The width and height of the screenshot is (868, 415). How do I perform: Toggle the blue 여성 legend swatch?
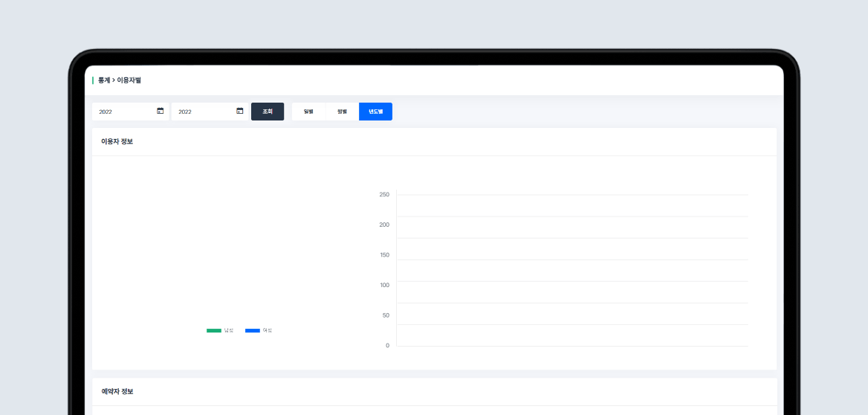(253, 330)
